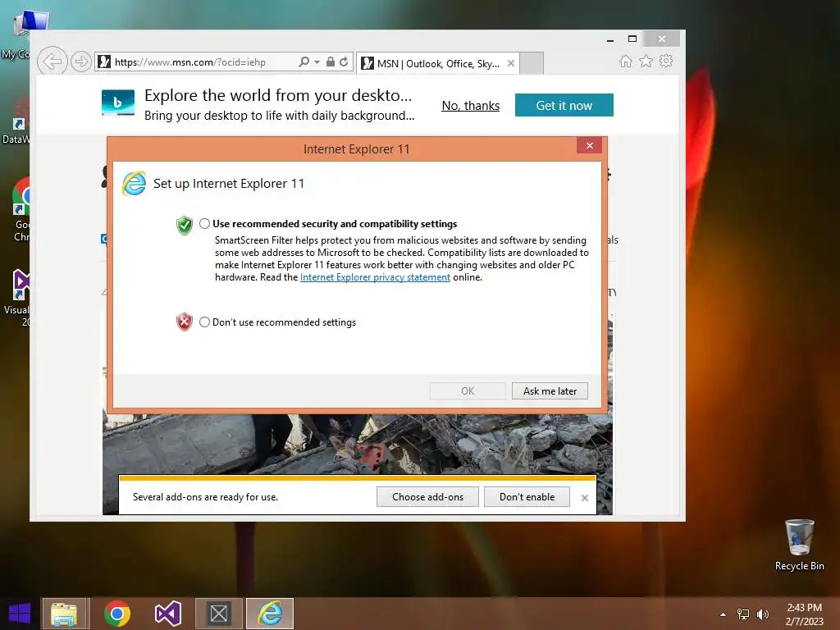
Task: Click the Get it now button
Action: click(x=564, y=105)
